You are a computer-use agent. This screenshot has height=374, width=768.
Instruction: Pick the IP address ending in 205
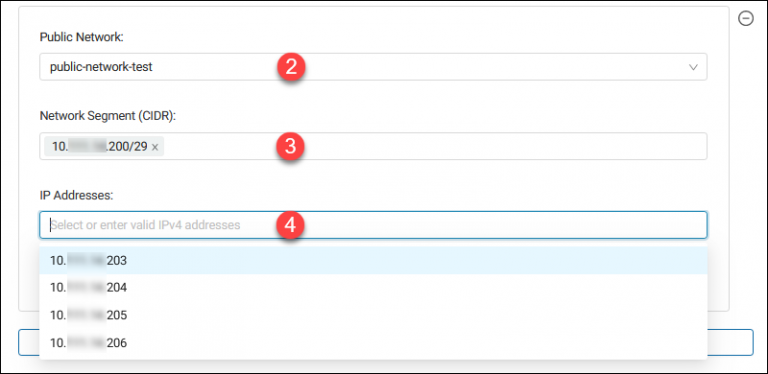(373, 315)
